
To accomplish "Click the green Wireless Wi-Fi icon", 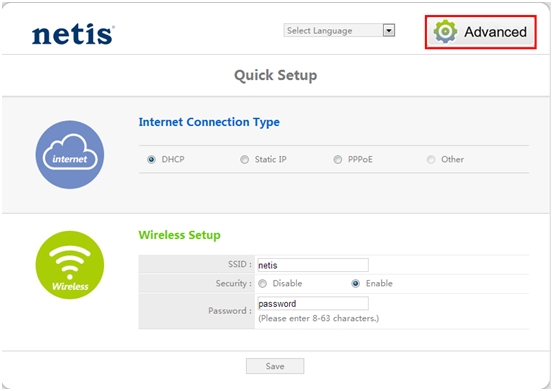I will (x=70, y=265).
